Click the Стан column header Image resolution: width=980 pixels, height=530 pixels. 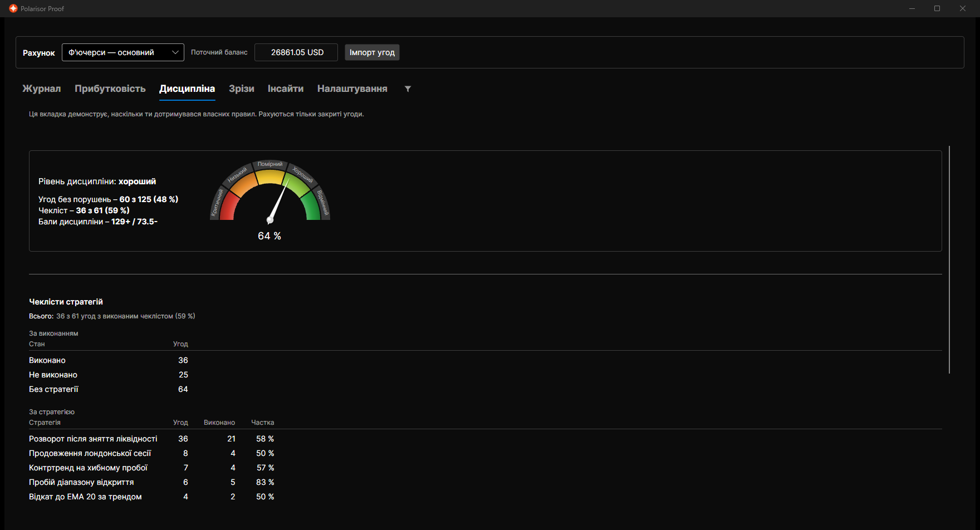pyautogui.click(x=37, y=344)
